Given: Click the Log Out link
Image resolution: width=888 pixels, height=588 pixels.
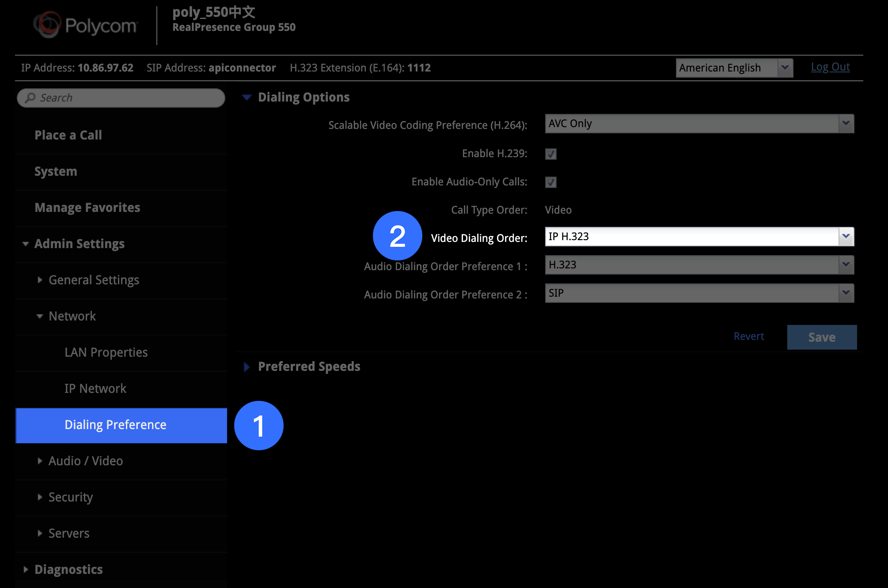Looking at the screenshot, I should [x=830, y=67].
